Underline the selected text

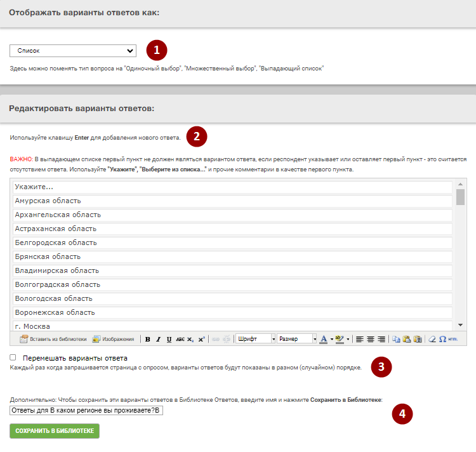[x=169, y=339]
